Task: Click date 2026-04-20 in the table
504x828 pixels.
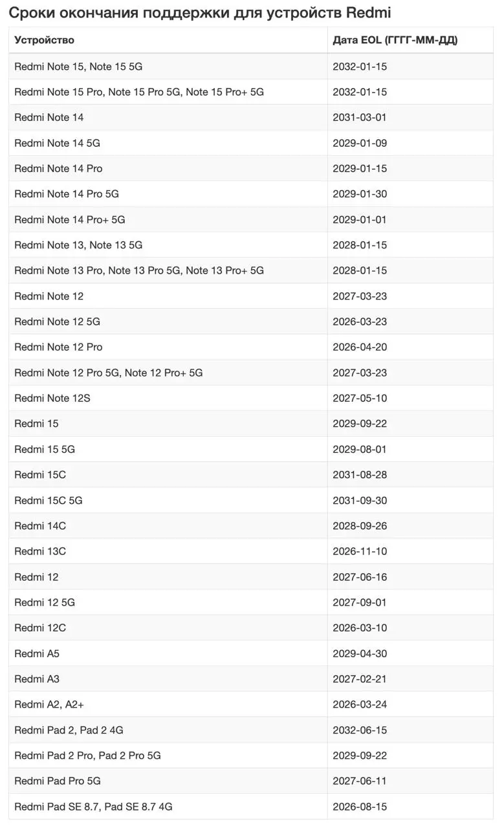Action: coord(360,347)
